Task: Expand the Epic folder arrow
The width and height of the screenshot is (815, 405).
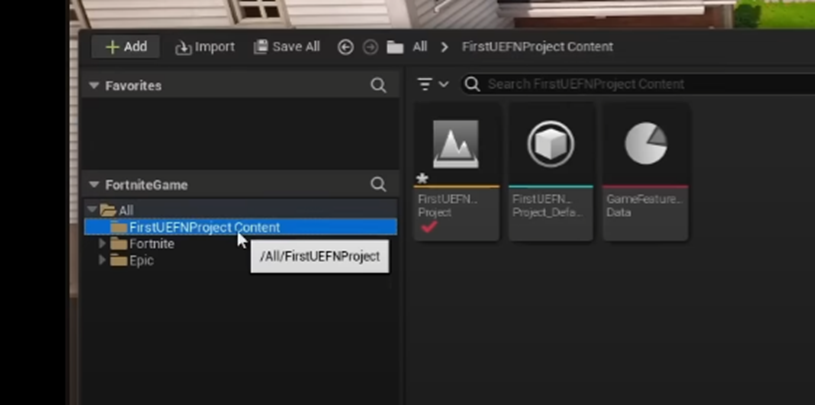Action: click(102, 260)
